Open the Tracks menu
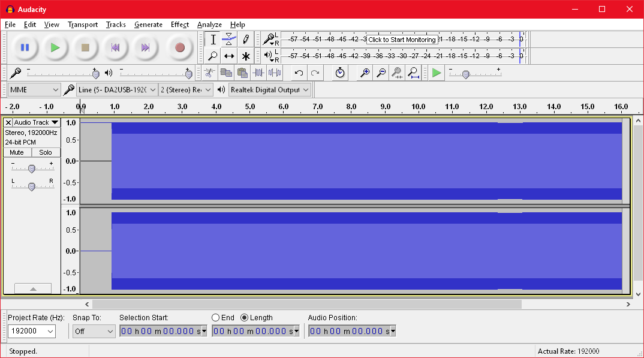This screenshot has height=358, width=644. point(116,25)
